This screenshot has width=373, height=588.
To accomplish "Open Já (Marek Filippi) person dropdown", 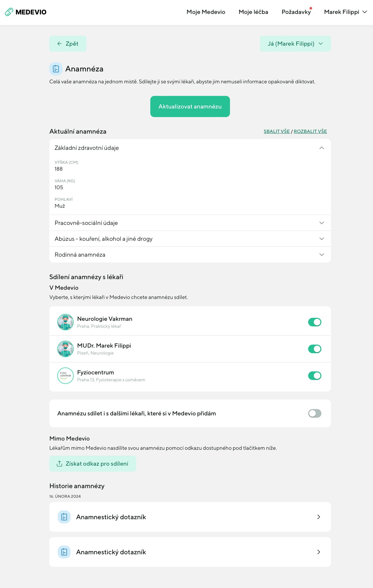I will click(295, 44).
